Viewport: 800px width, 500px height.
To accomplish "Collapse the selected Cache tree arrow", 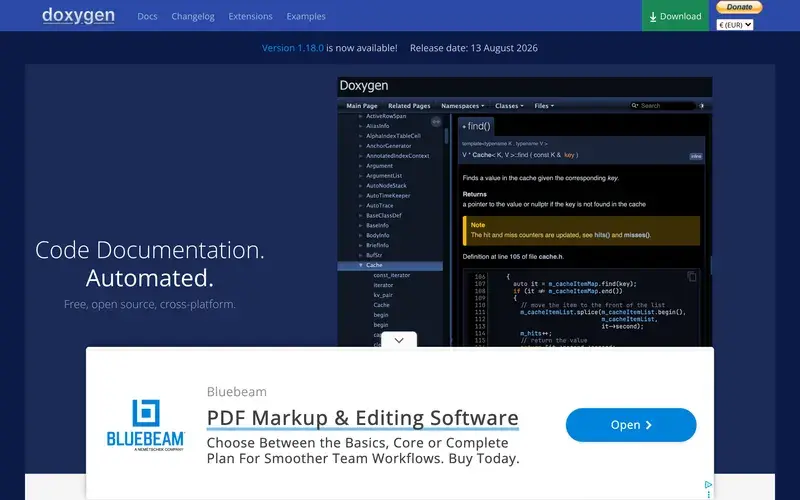I will (x=360, y=265).
